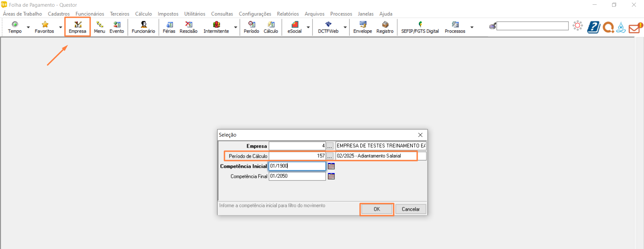Expand the Intermitente dropdown arrow
The image size is (644, 249).
(236, 27)
